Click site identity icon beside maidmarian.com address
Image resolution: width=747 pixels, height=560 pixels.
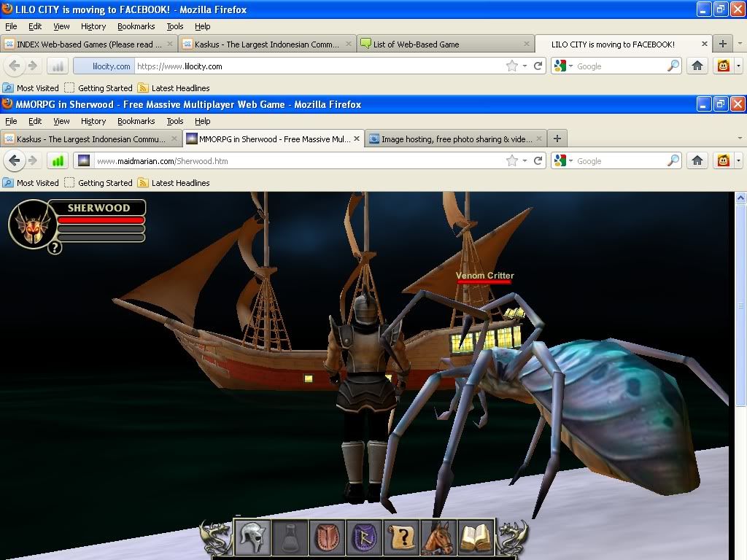click(84, 161)
